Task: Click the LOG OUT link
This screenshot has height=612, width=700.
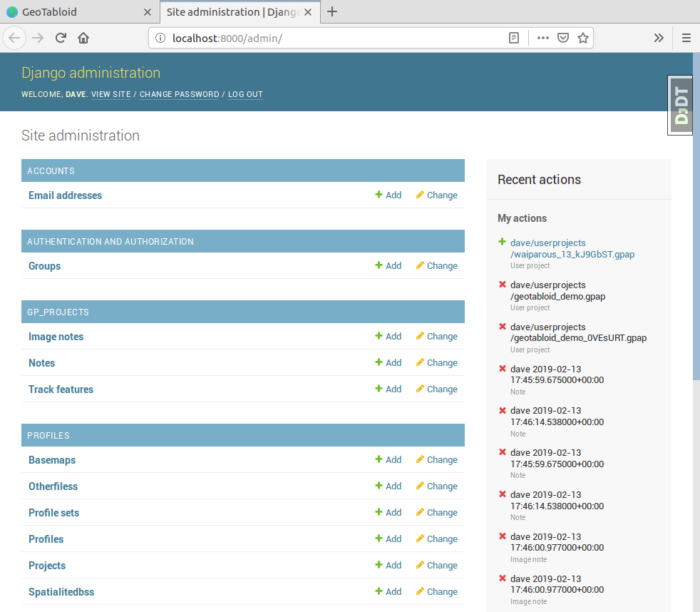Action: pos(245,94)
